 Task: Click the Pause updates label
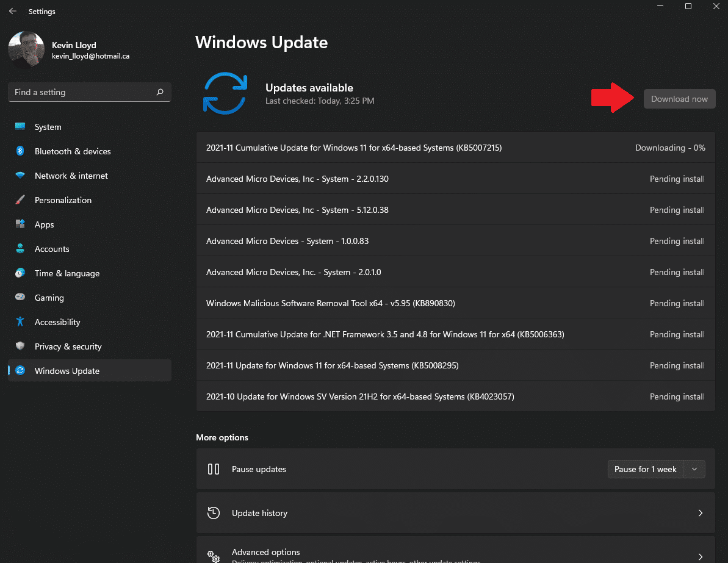click(259, 469)
